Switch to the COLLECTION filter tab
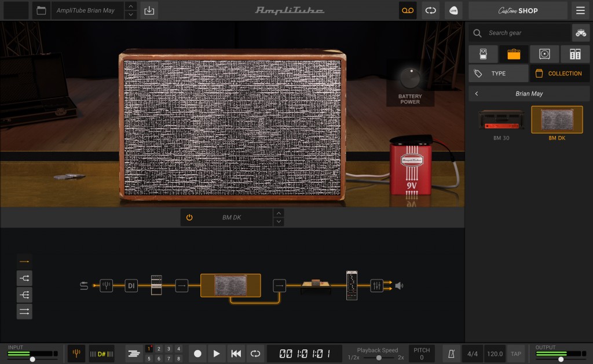Image resolution: width=593 pixels, height=364 pixels. pyautogui.click(x=559, y=73)
